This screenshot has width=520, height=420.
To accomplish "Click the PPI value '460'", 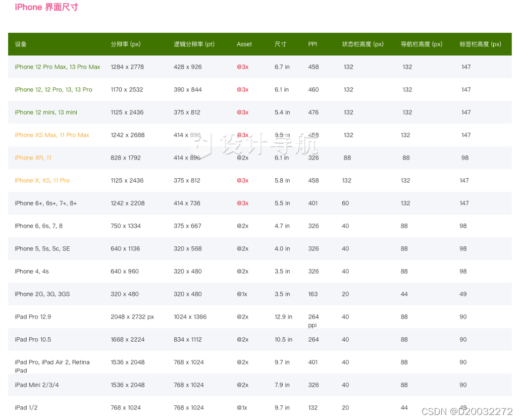I will [314, 89].
